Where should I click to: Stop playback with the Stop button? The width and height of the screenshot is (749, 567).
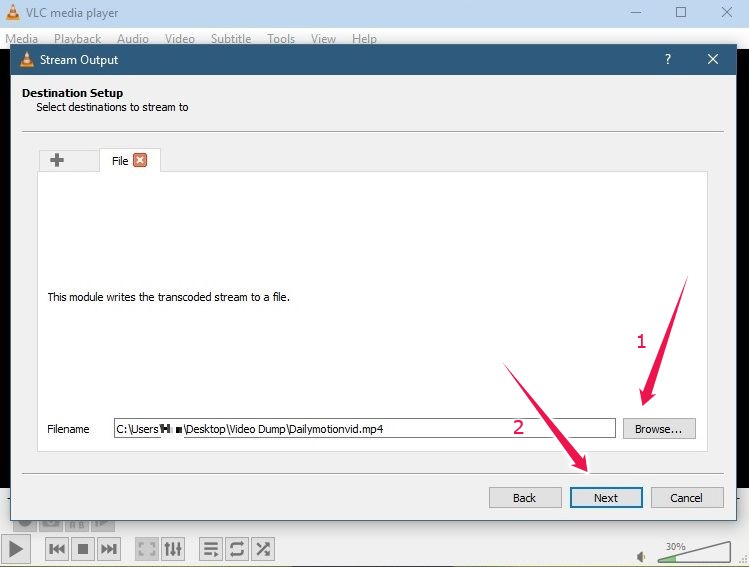click(x=83, y=549)
